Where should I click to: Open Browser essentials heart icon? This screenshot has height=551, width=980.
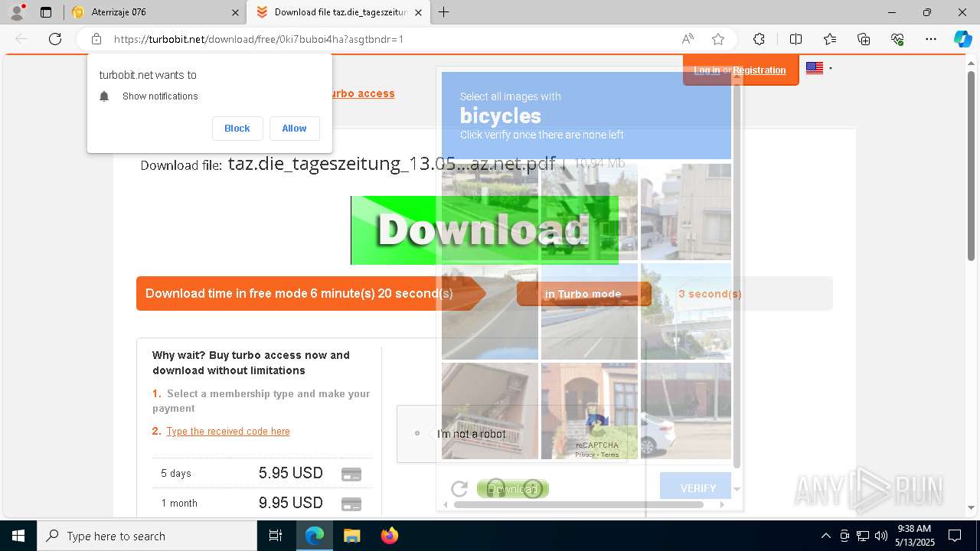point(897,39)
